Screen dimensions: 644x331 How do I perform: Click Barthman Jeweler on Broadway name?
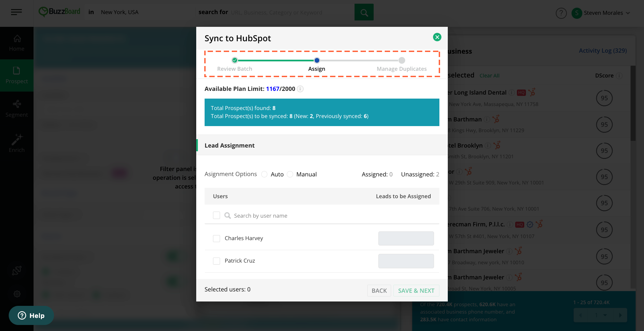tap(476, 251)
